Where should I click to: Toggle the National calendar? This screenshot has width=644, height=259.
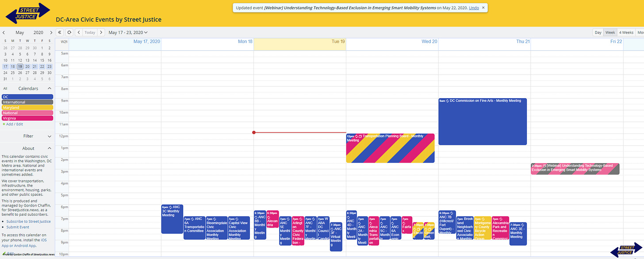27,113
